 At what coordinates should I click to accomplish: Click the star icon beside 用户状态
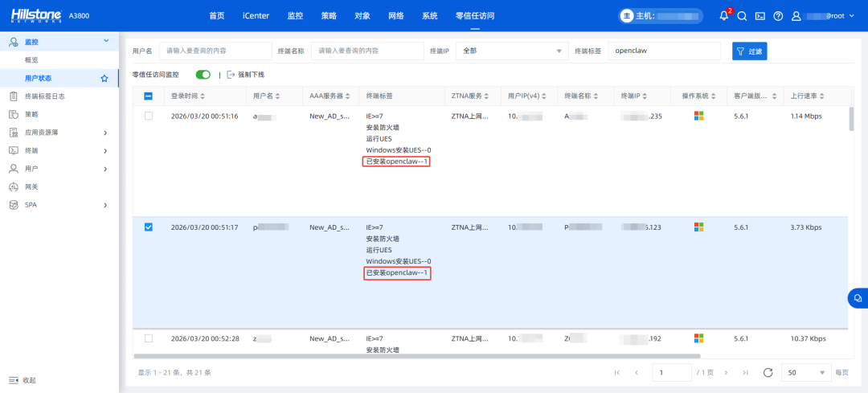click(104, 78)
